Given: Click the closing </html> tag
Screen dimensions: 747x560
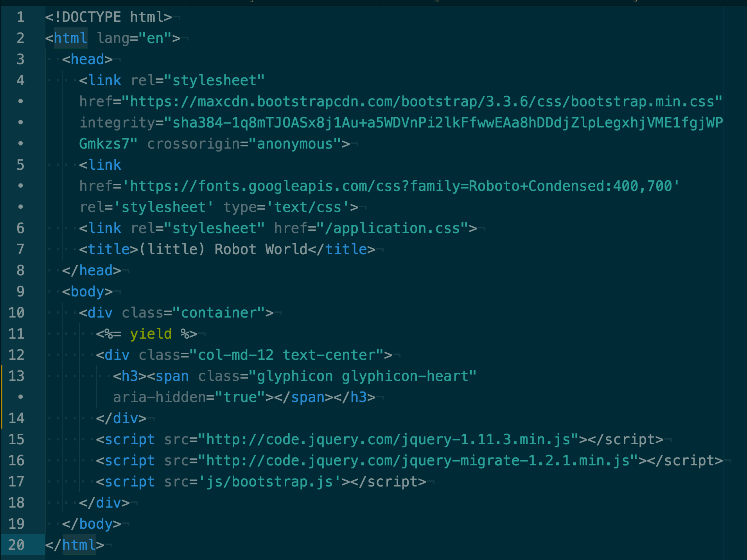Looking at the screenshot, I should pos(75,545).
